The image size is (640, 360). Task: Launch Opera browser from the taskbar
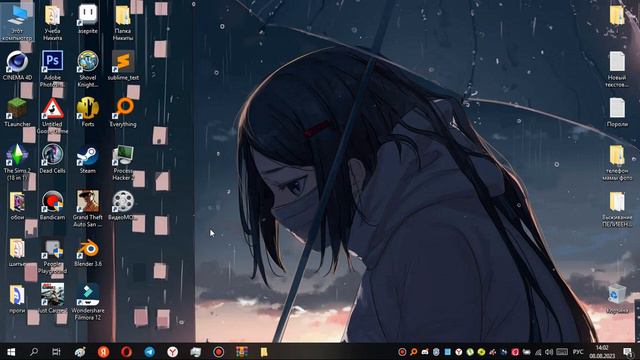(x=126, y=351)
